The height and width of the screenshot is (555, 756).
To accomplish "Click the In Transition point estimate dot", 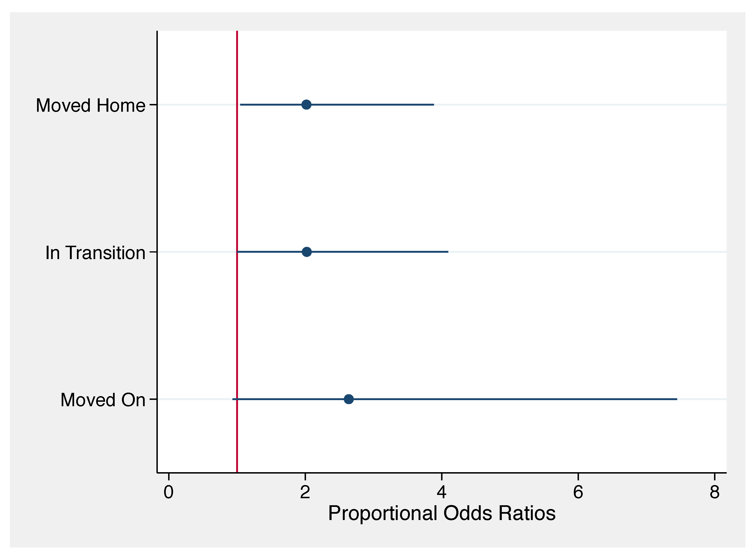I will point(306,252).
